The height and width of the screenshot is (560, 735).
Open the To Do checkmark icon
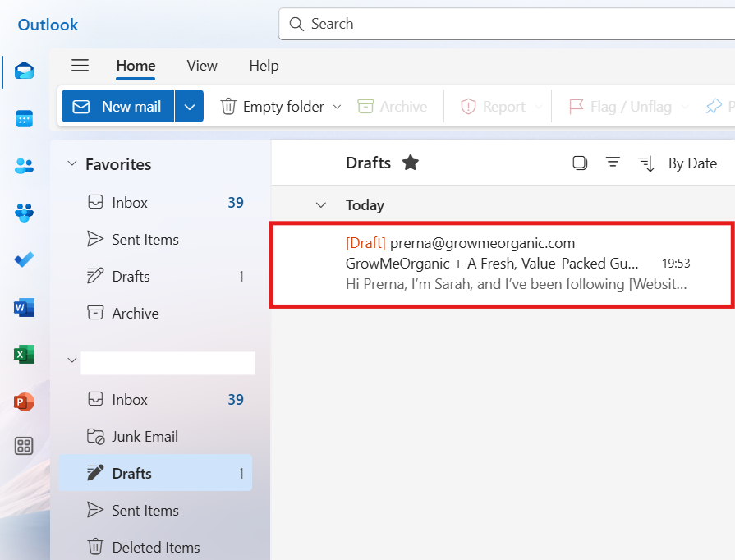tap(24, 259)
